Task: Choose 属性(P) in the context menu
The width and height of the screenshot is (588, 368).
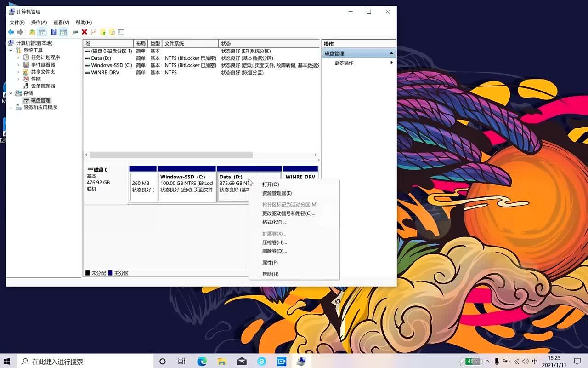Action: [x=294, y=263]
